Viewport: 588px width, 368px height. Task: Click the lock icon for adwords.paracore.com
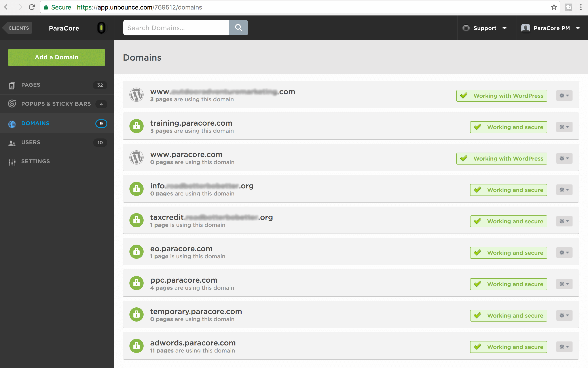point(136,346)
